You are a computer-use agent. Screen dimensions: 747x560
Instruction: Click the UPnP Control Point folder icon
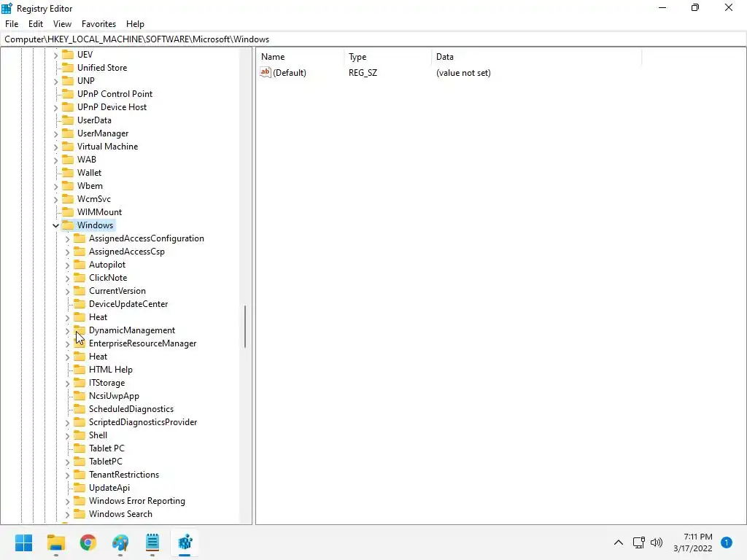(x=68, y=94)
